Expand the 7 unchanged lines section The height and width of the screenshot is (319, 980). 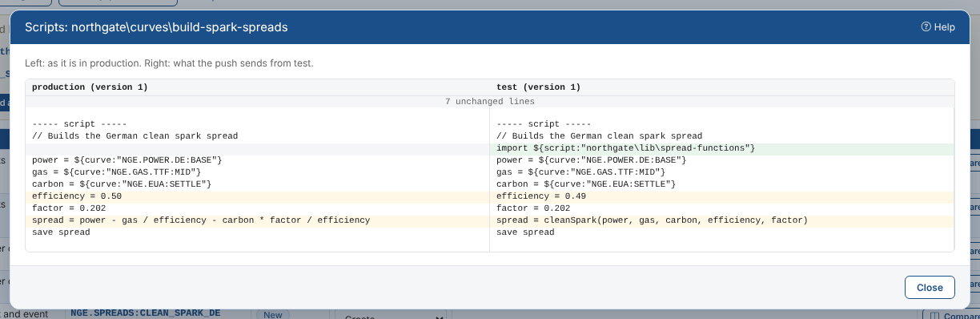click(489, 102)
